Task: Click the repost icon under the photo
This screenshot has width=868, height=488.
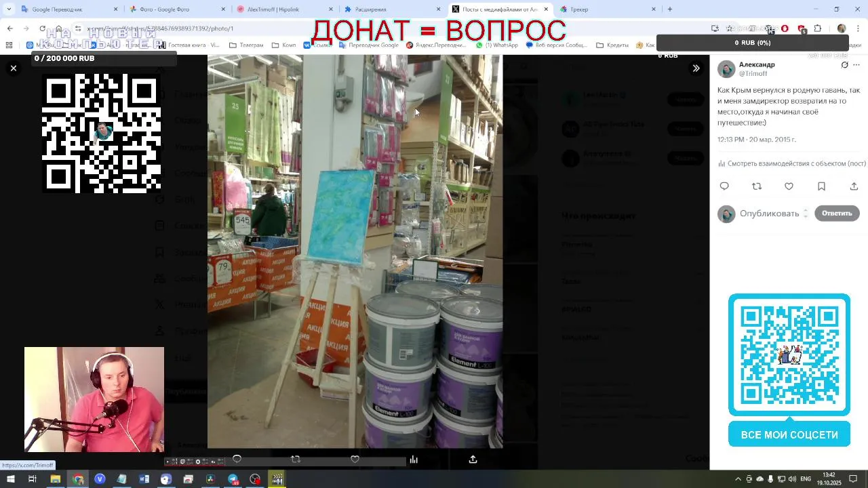Action: [x=296, y=459]
